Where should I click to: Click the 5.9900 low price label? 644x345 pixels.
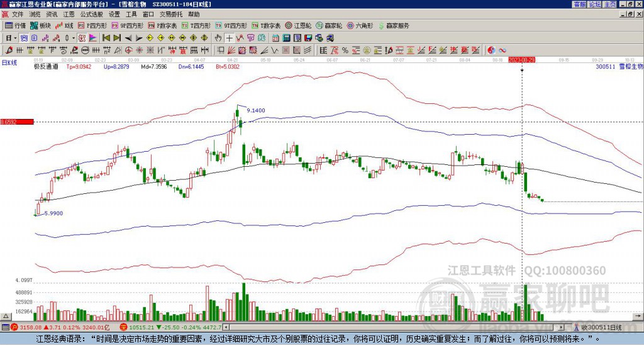point(53,213)
